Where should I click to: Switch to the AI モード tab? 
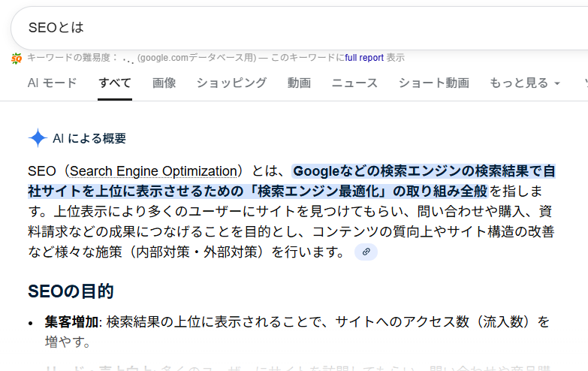[52, 83]
